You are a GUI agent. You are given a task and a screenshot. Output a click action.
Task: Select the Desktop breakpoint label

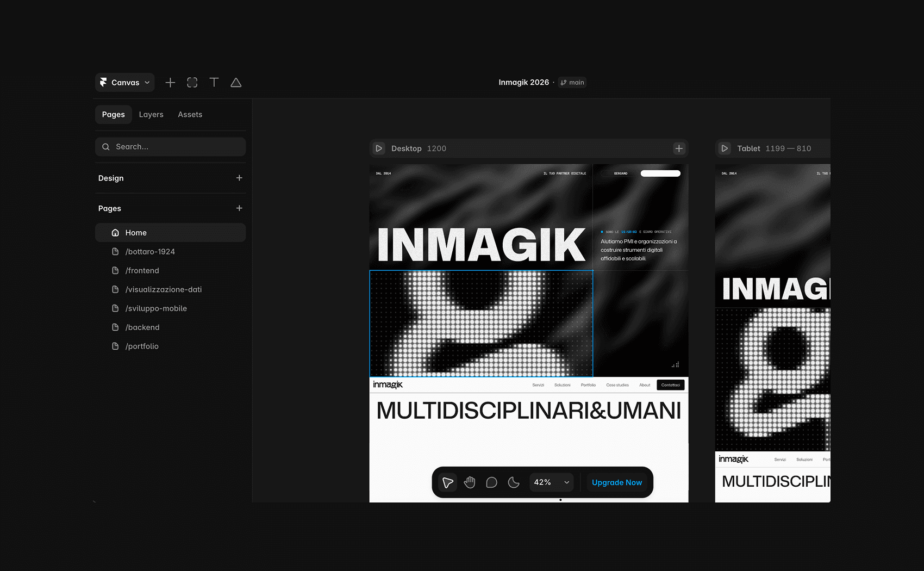[407, 148]
